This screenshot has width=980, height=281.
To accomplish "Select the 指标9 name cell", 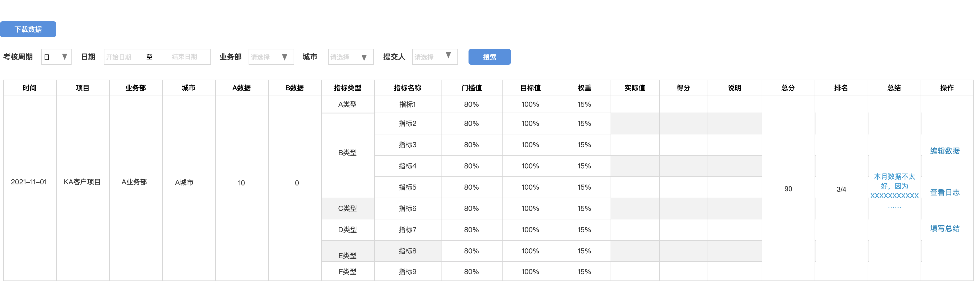I will pos(408,272).
